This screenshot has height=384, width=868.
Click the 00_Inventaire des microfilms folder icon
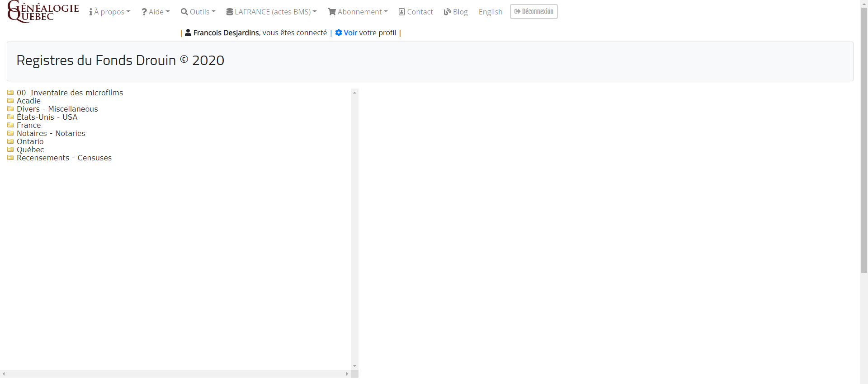(10, 93)
